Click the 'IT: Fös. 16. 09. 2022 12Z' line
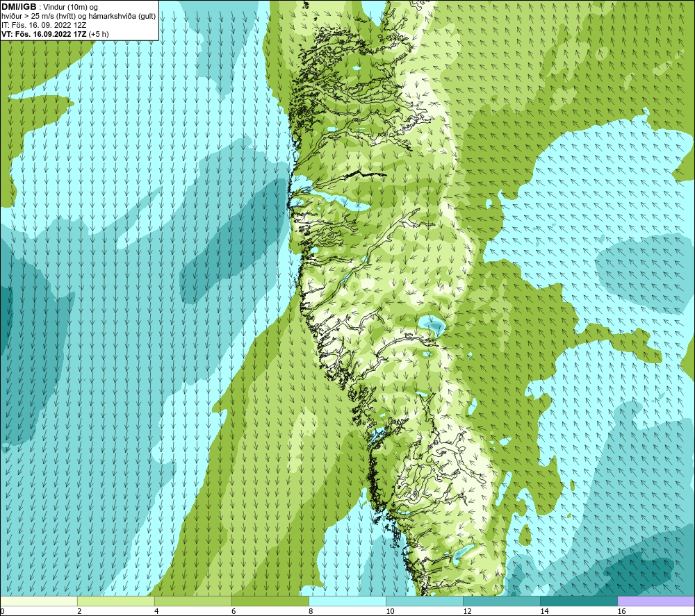The width and height of the screenshot is (695, 616). pyautogui.click(x=44, y=25)
